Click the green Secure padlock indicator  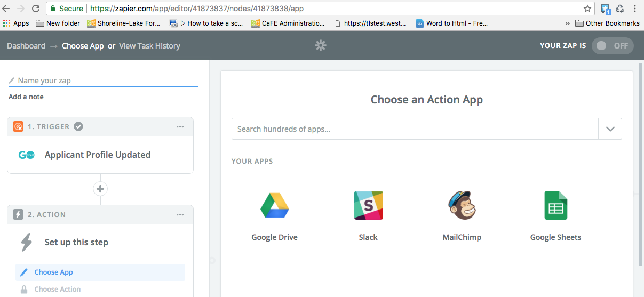(67, 9)
